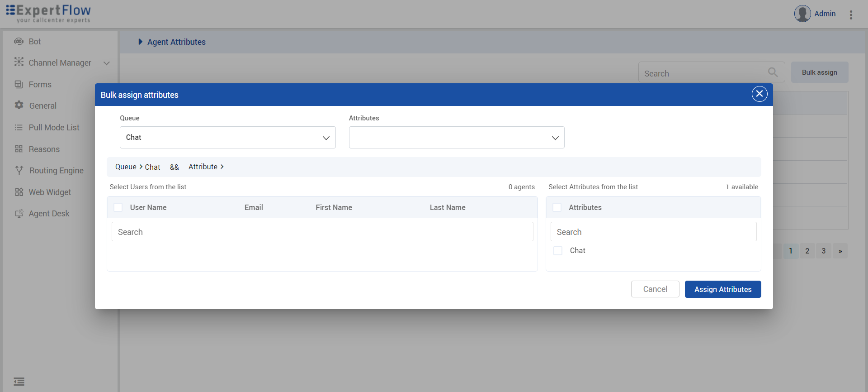The height and width of the screenshot is (392, 868).
Task: Click the Channel Manager network icon
Action: pos(19,62)
